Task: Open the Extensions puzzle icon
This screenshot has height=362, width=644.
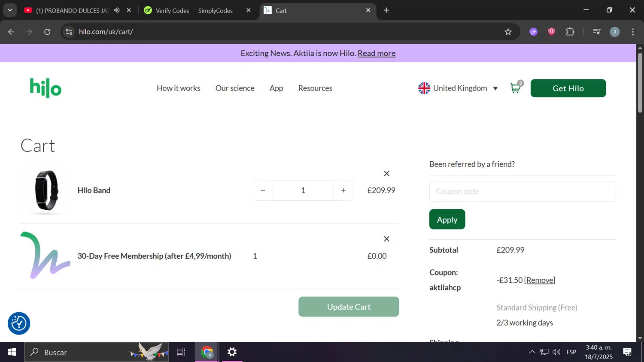Action: pos(570,32)
